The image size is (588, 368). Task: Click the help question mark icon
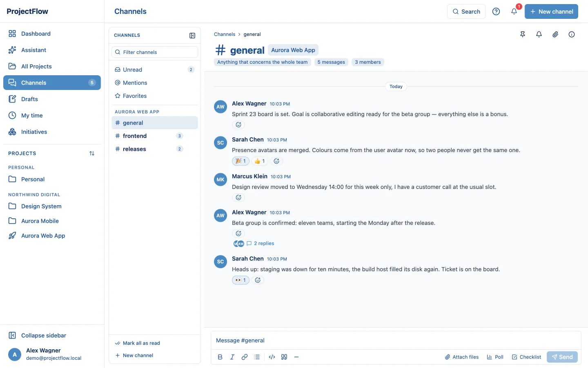click(496, 11)
